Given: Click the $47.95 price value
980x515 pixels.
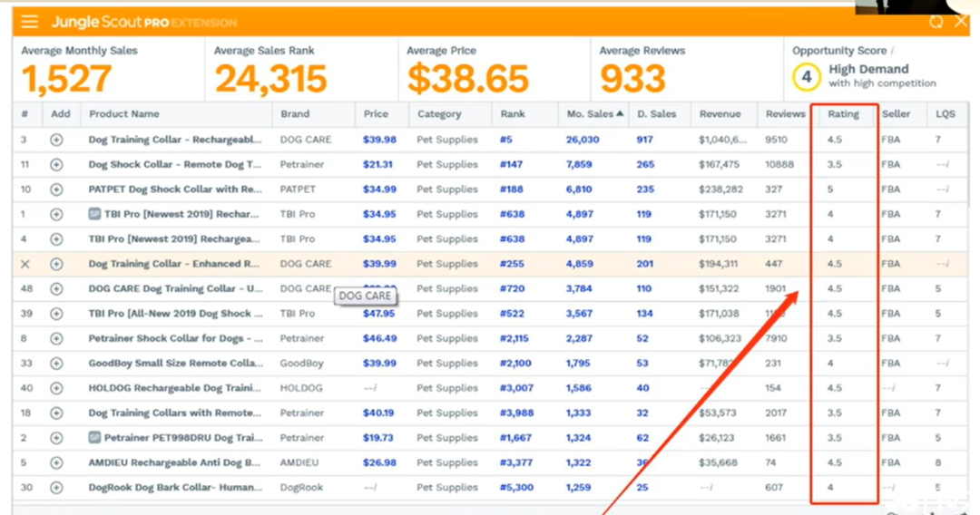Looking at the screenshot, I should (x=378, y=314).
